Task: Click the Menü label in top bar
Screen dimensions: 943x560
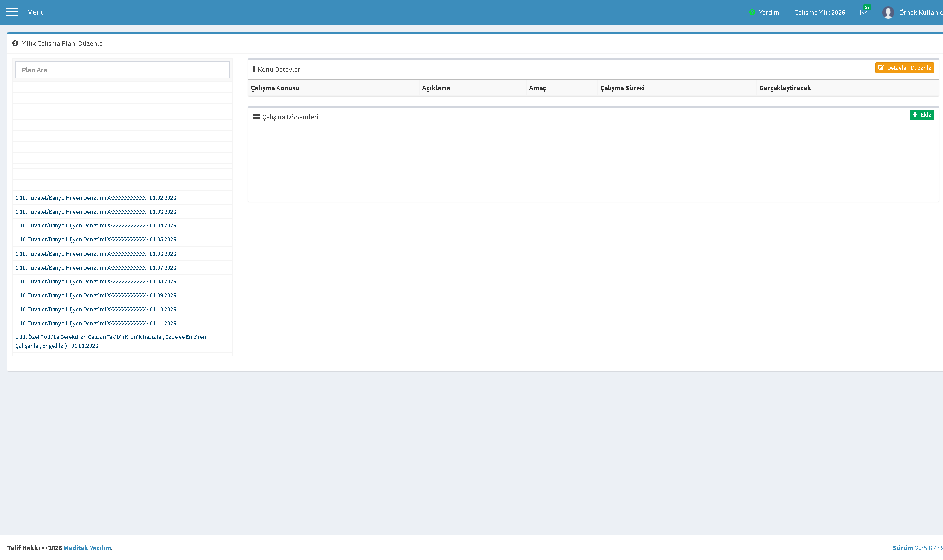Action: coord(36,12)
